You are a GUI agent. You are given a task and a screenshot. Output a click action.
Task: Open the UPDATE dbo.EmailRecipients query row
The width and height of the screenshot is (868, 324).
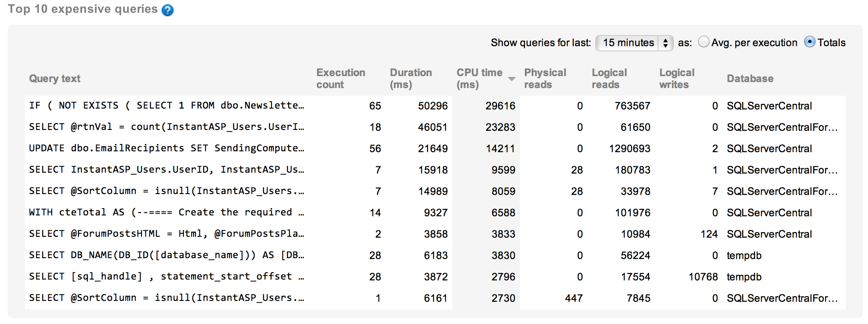pos(166,148)
